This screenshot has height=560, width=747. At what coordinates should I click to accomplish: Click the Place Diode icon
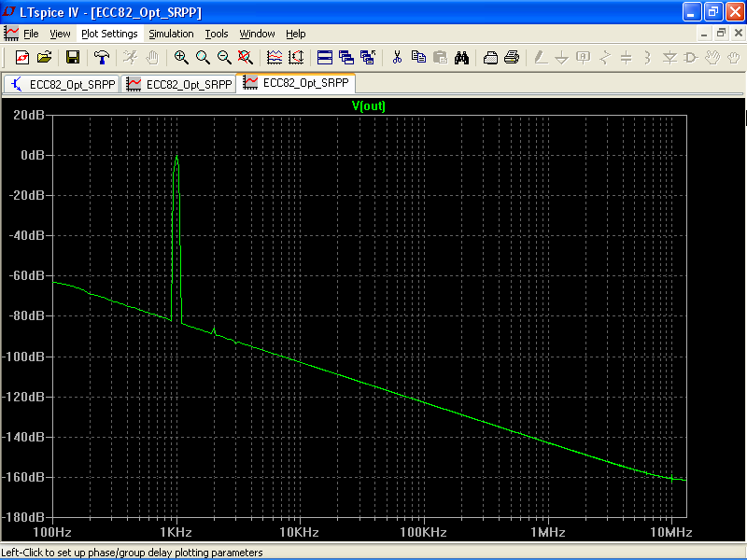(669, 58)
